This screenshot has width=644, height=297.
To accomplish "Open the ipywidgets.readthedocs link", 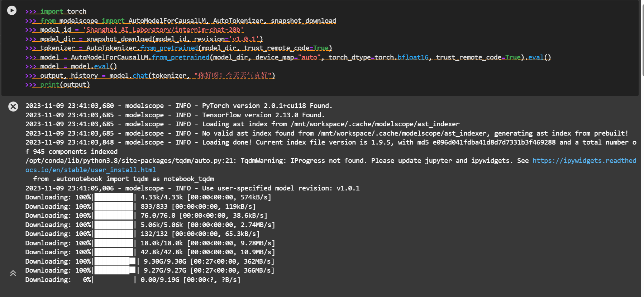I will tap(584, 161).
